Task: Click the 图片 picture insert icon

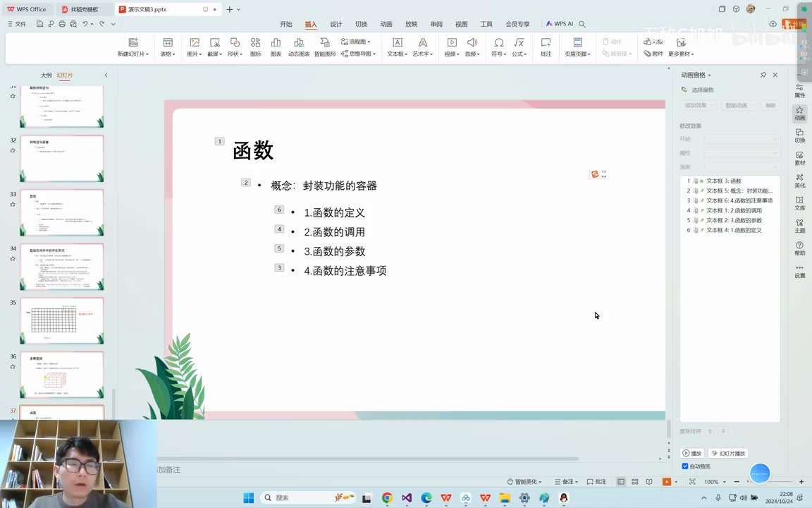Action: 195,42
